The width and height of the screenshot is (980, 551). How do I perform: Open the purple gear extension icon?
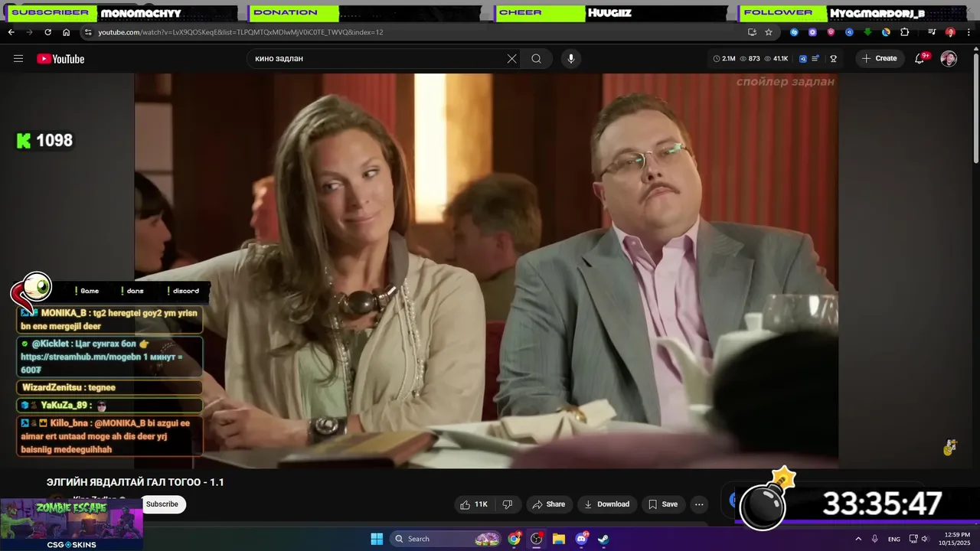(x=812, y=32)
